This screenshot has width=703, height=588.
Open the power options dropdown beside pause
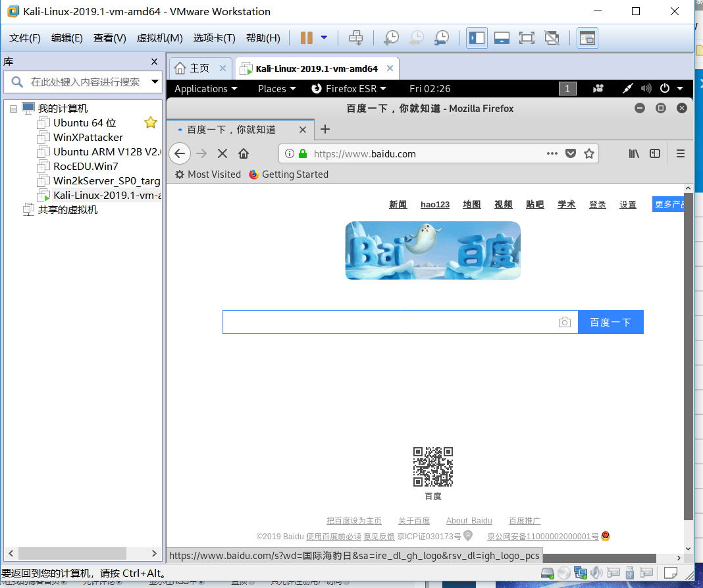[x=324, y=38]
